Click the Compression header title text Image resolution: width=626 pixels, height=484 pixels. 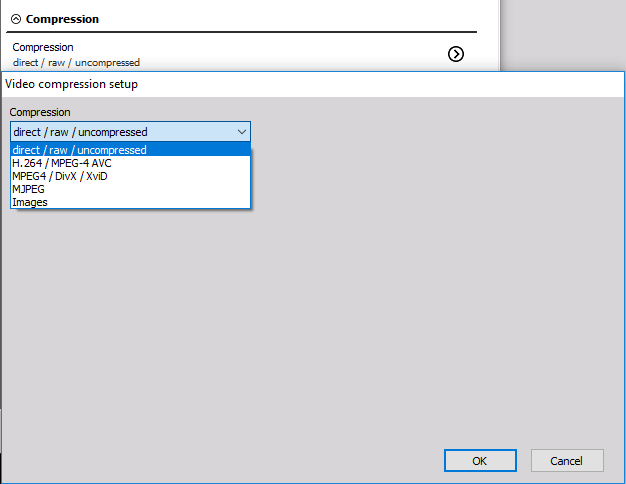(x=62, y=19)
